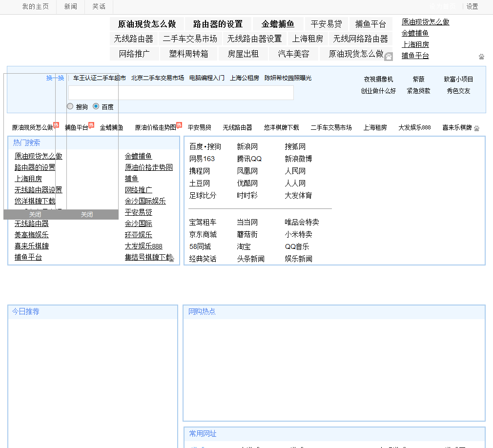Click 无线网络路由器 in the tag cloud
493x448 pixels.
[361, 39]
